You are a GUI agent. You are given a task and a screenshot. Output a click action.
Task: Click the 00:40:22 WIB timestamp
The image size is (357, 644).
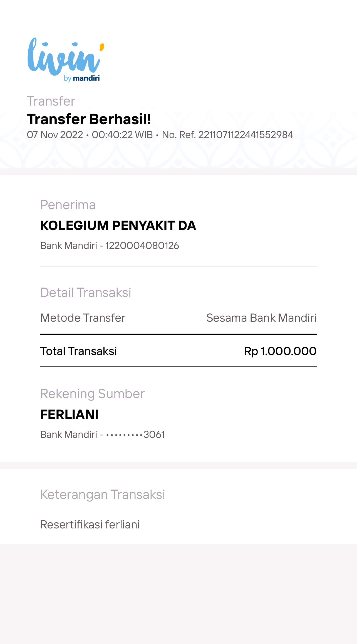[122, 135]
